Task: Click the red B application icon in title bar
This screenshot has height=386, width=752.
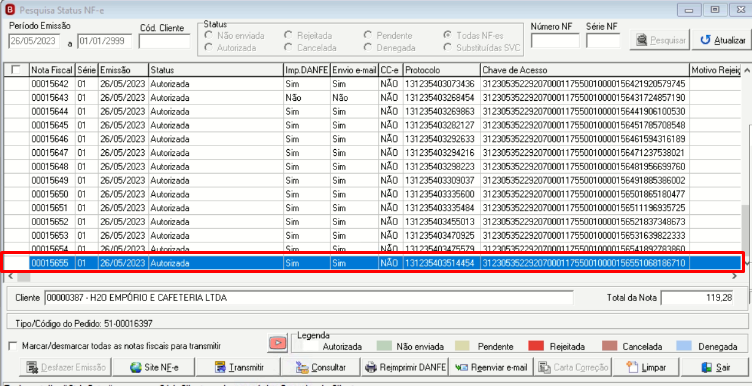Action: pos(9,9)
